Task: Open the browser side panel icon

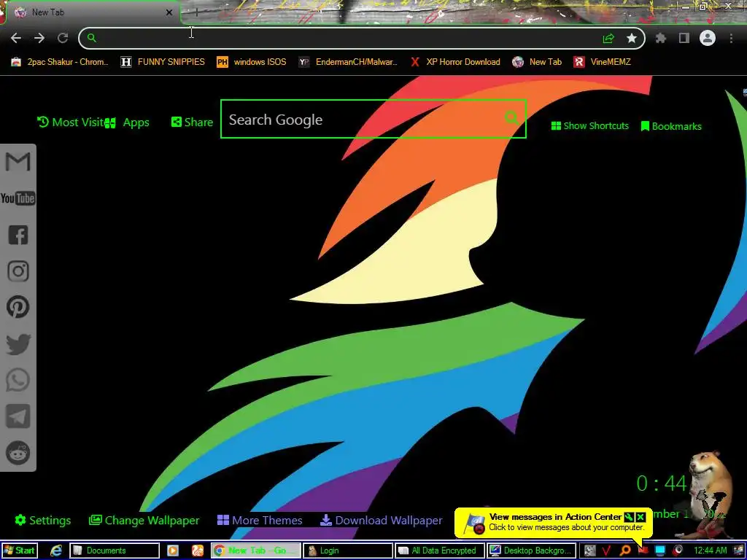Action: [684, 38]
